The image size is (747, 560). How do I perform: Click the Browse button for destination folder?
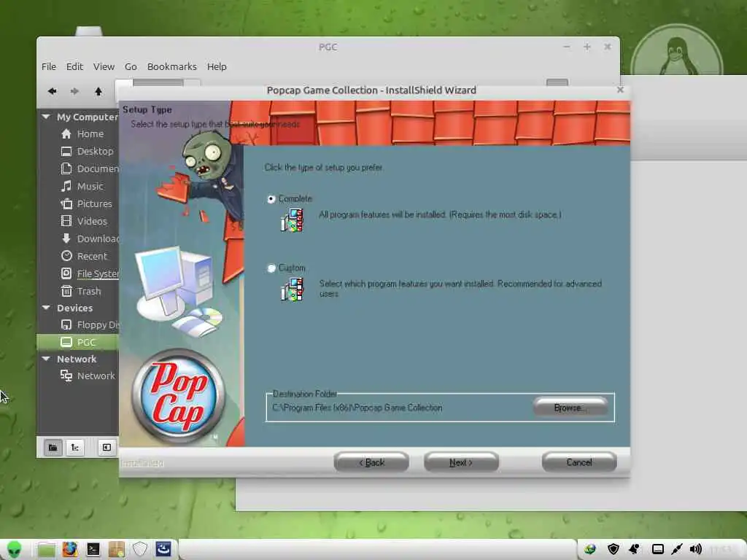[570, 408]
